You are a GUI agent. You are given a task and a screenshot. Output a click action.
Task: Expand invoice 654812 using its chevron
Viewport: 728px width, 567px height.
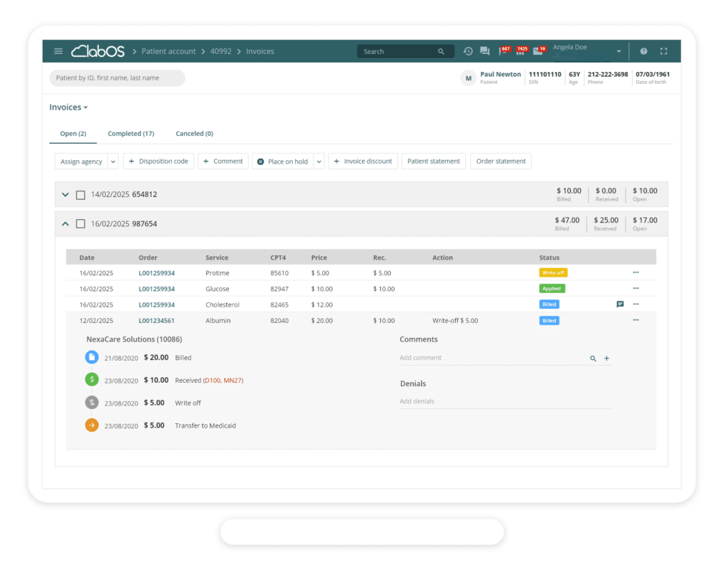pyautogui.click(x=65, y=194)
